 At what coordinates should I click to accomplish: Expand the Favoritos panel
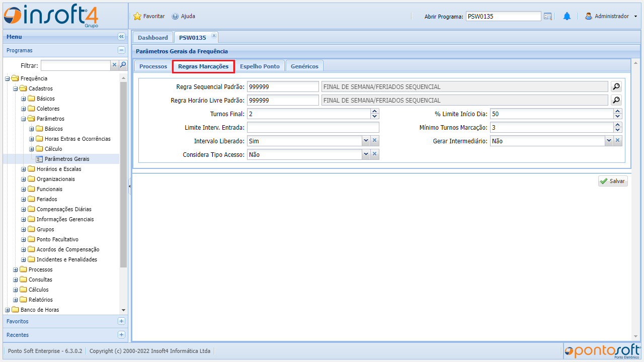coord(121,321)
